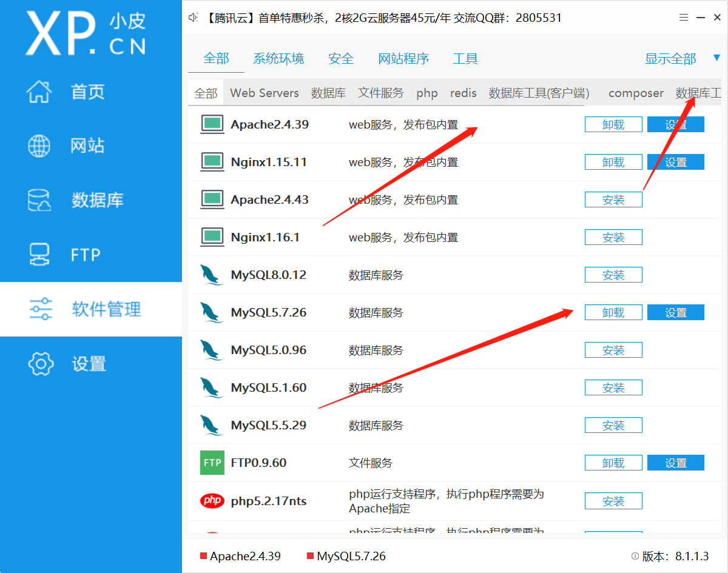This screenshot has width=728, height=573.
Task: Click the MySQL5.5.29 dolphin icon
Action: (212, 425)
